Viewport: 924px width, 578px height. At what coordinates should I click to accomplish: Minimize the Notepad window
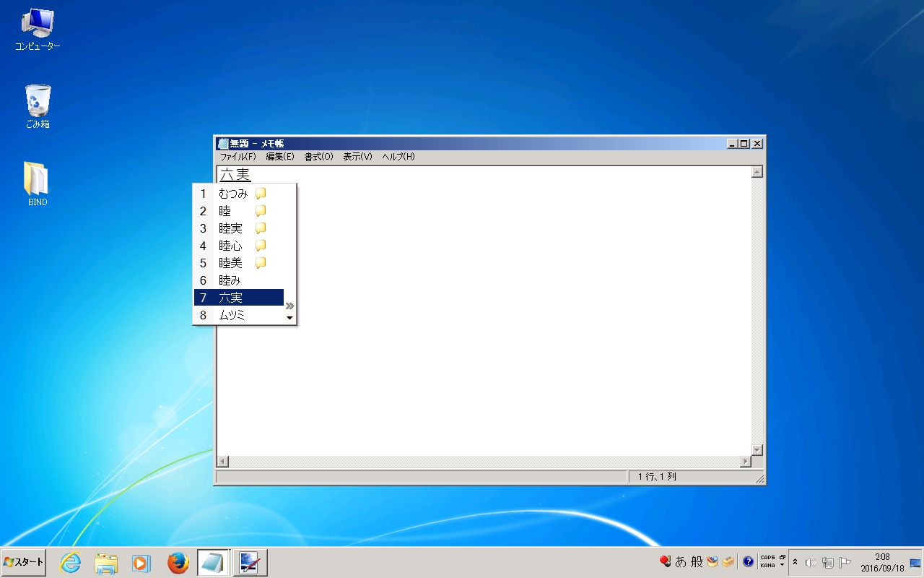click(x=733, y=144)
